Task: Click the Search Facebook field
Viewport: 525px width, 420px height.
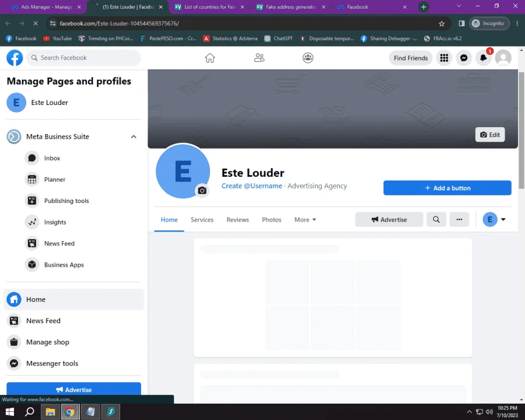Action: (x=83, y=58)
